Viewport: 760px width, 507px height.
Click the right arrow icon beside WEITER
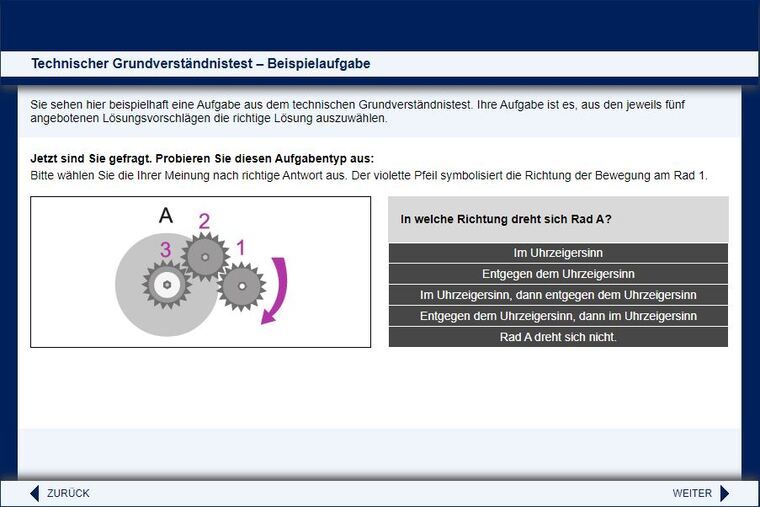tap(725, 493)
